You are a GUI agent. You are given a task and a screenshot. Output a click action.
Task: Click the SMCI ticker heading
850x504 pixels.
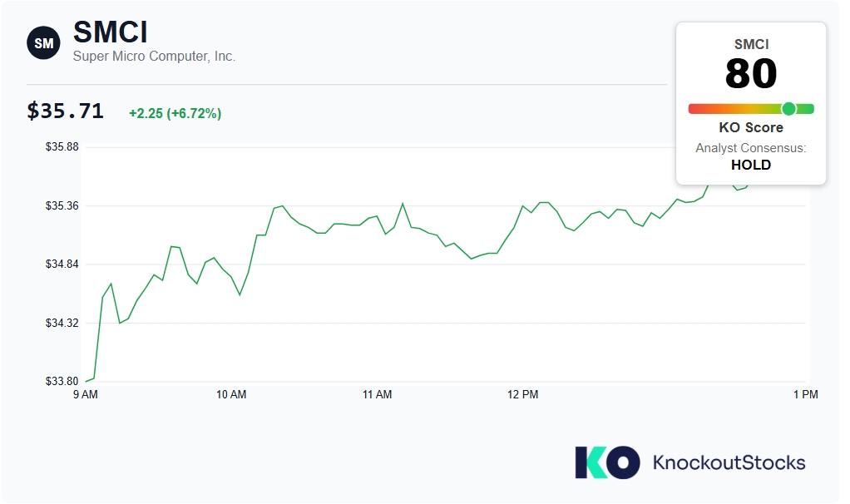pos(110,32)
